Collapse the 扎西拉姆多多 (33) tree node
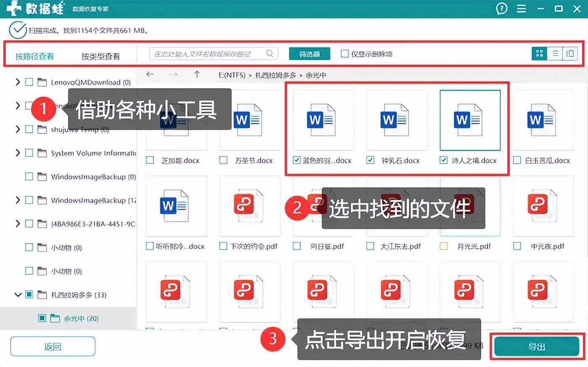The width and height of the screenshot is (588, 367). tap(18, 295)
